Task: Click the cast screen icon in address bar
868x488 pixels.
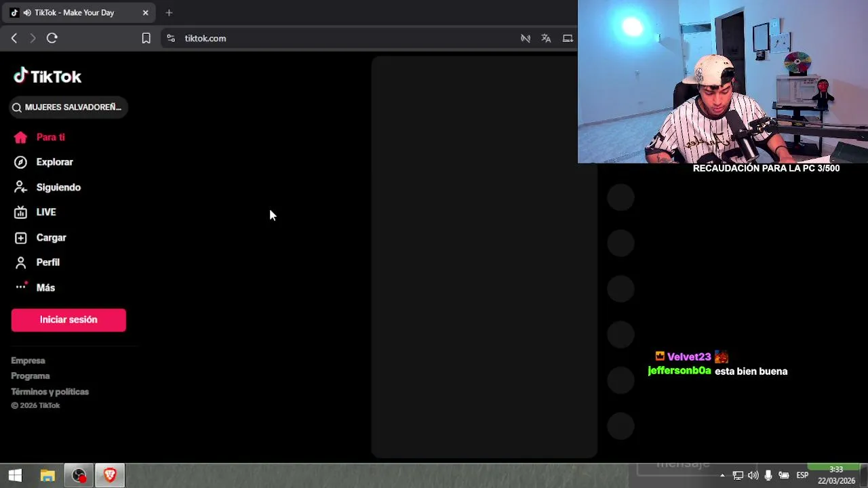Action: point(568,39)
